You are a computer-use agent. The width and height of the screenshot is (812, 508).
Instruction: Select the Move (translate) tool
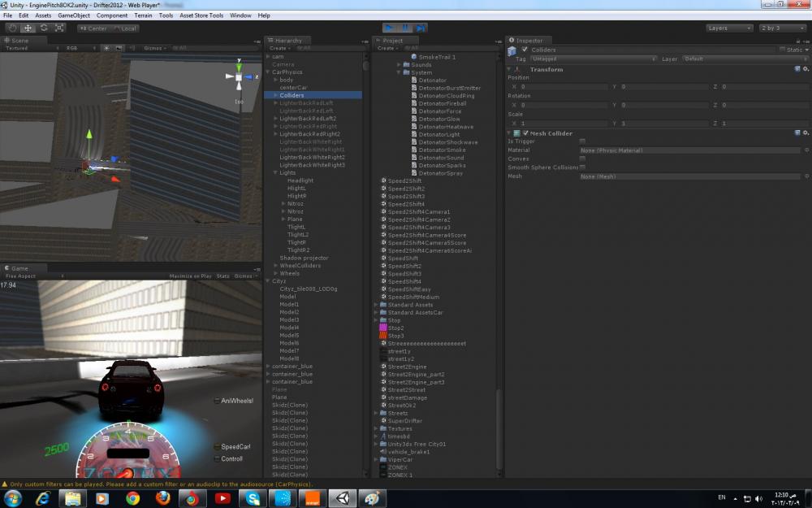28,28
